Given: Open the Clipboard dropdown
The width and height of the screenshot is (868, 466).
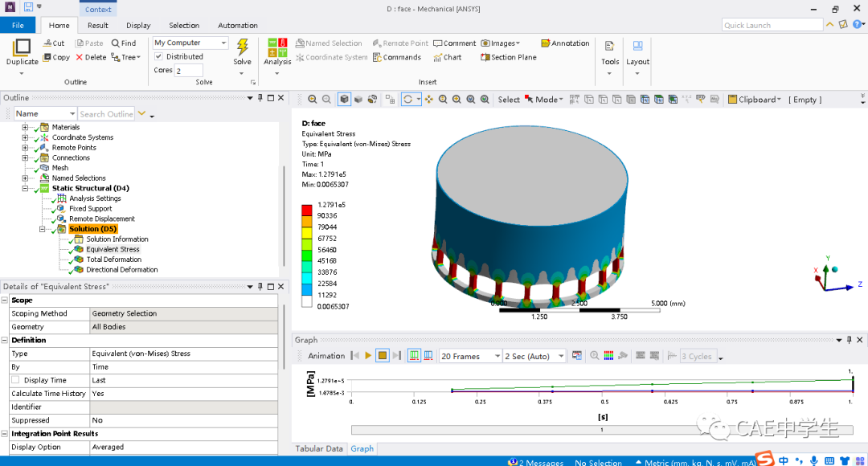Looking at the screenshot, I should pyautogui.click(x=755, y=100).
